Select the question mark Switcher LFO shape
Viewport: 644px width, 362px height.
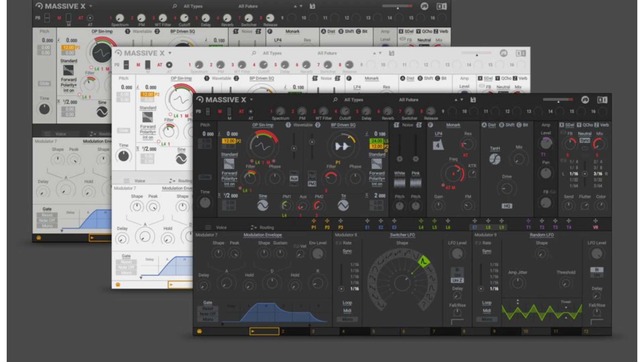(x=424, y=304)
